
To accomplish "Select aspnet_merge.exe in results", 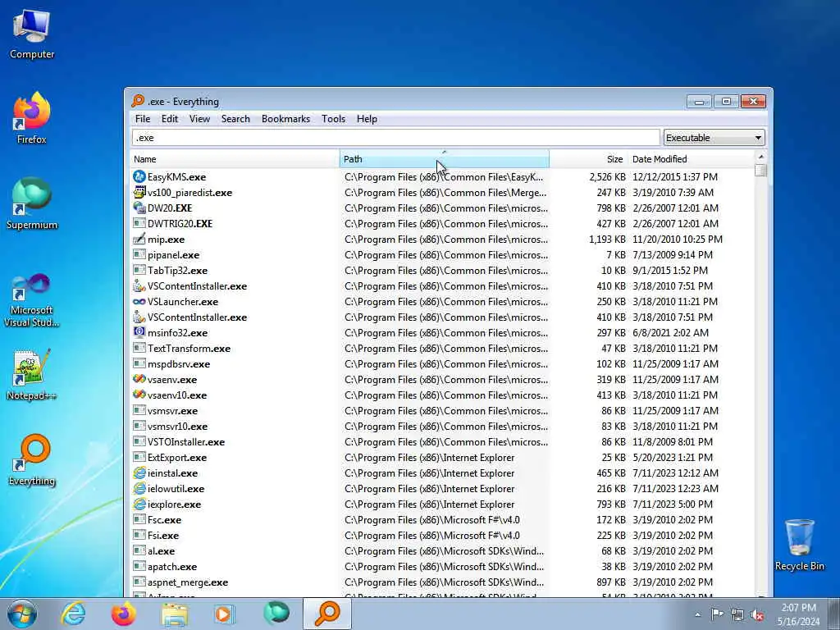I will point(188,582).
